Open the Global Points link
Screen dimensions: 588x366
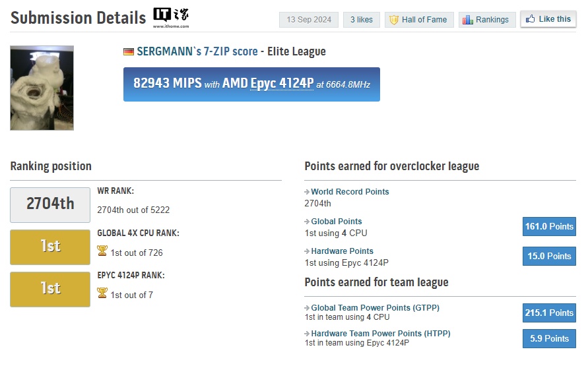337,222
